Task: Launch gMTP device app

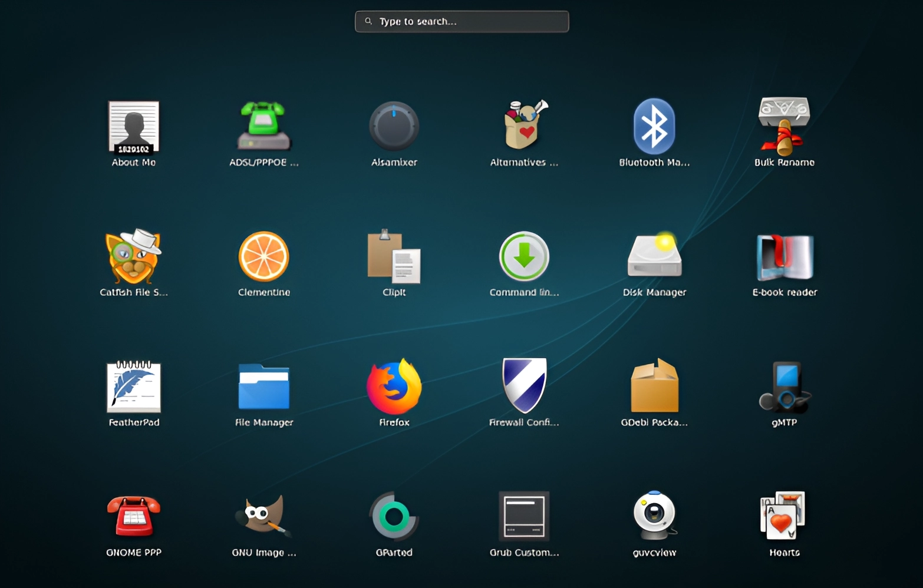Action: coord(784,387)
